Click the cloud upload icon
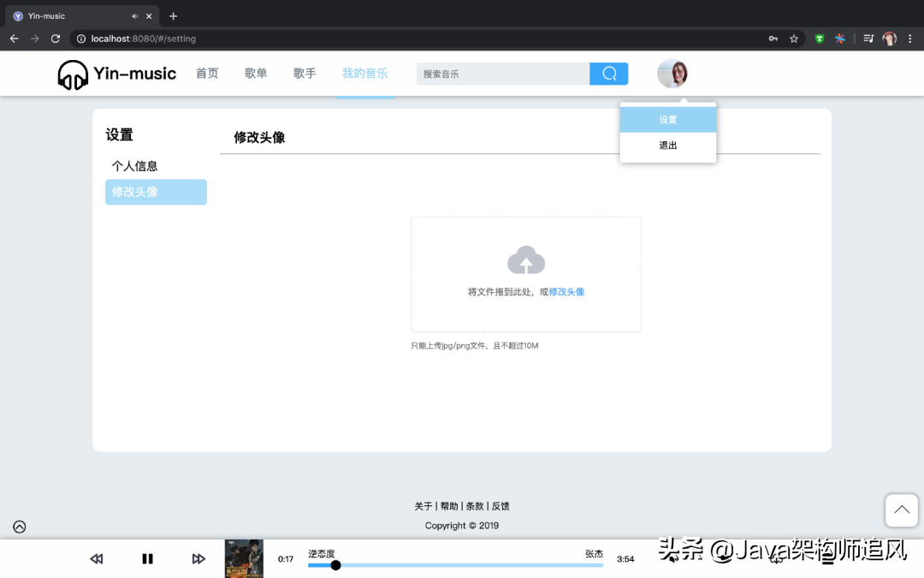This screenshot has width=924, height=578. tap(526, 260)
